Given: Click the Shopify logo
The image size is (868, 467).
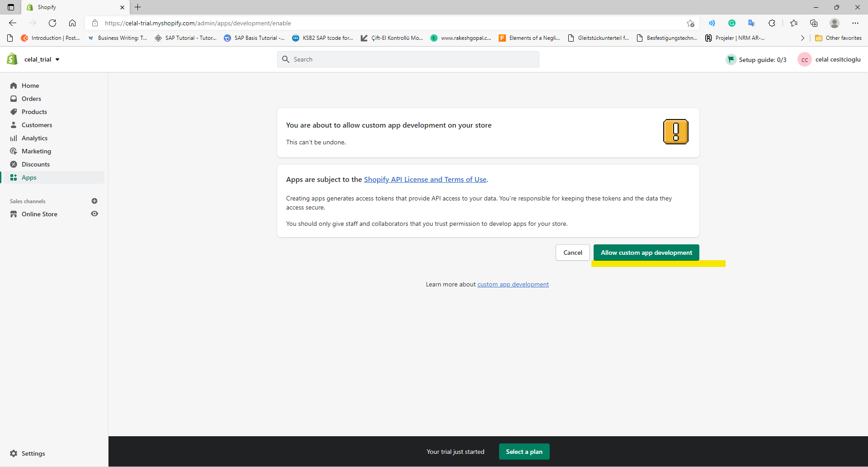Looking at the screenshot, I should (12, 59).
